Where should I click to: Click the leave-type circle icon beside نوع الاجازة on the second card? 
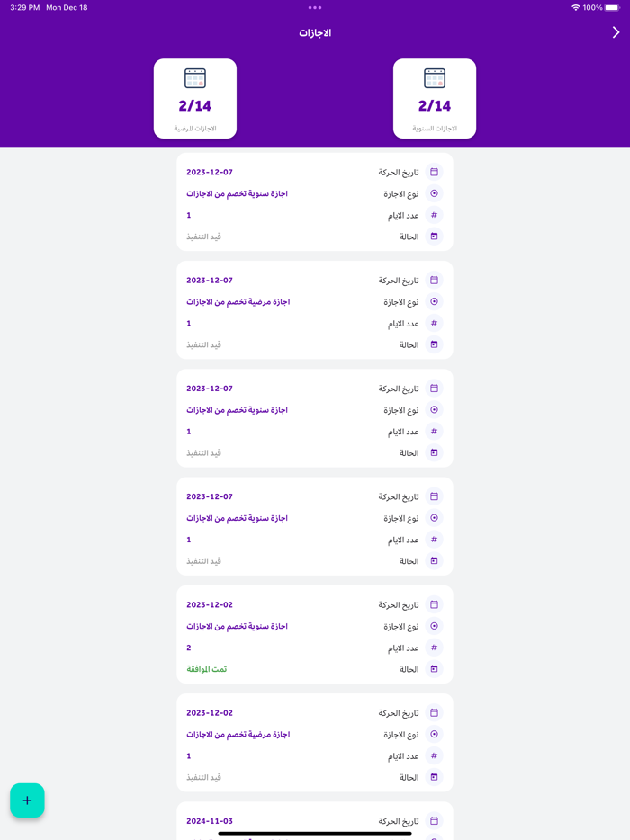tap(434, 301)
